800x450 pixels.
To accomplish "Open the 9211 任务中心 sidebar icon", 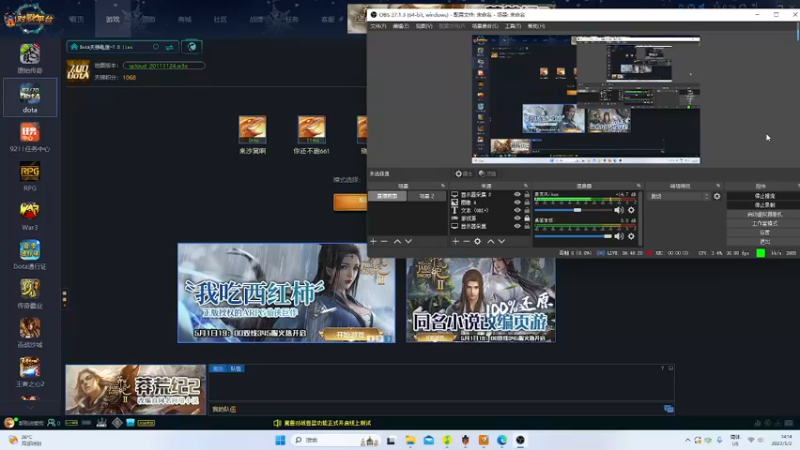I will pos(30,137).
